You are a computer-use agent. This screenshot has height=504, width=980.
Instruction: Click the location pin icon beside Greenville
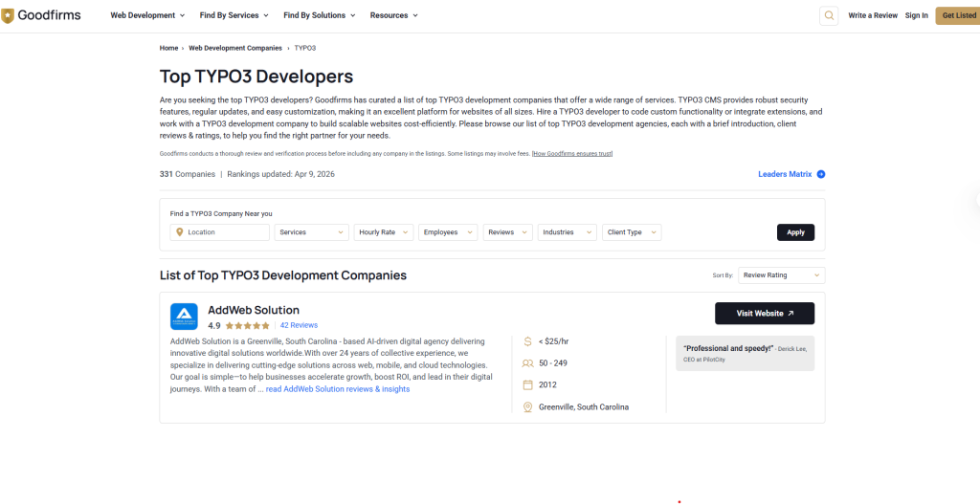(x=527, y=407)
